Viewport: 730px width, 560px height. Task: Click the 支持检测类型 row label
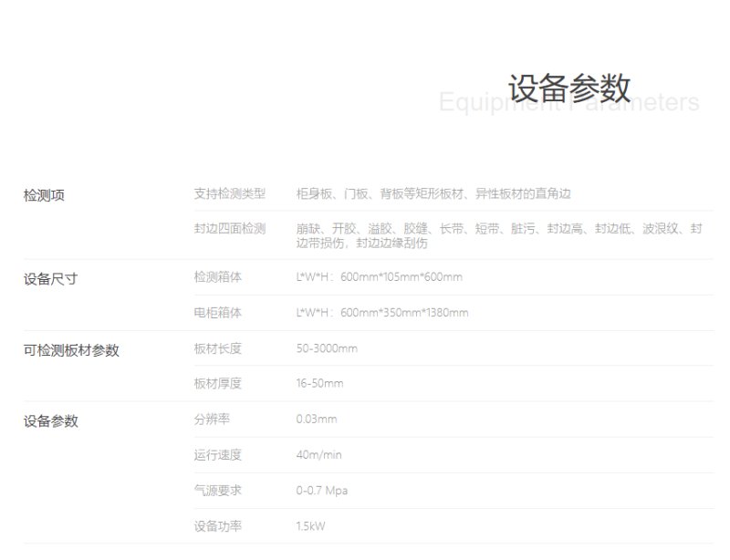[229, 193]
